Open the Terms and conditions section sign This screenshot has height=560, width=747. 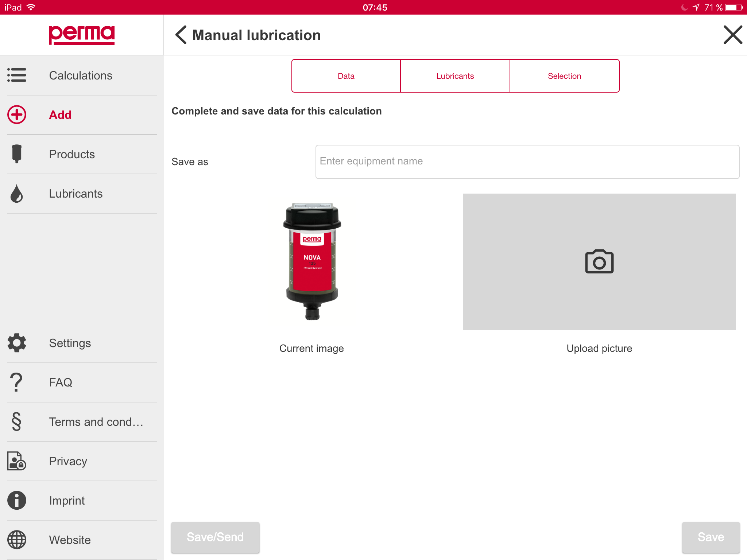(17, 421)
